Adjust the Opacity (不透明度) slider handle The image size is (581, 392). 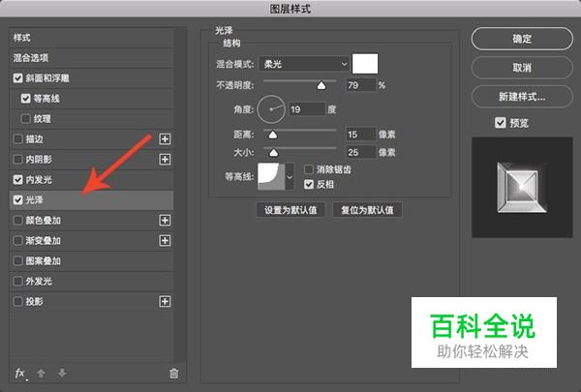(321, 85)
